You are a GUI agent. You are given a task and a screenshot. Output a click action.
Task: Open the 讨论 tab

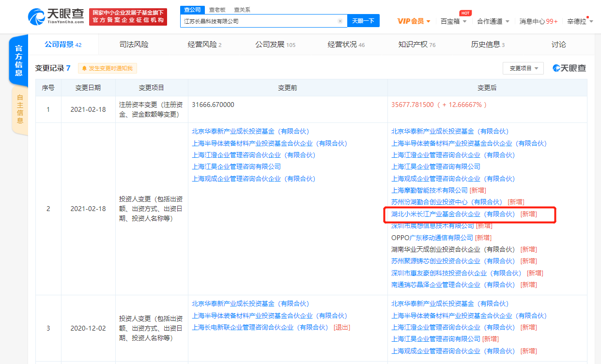pyautogui.click(x=558, y=45)
